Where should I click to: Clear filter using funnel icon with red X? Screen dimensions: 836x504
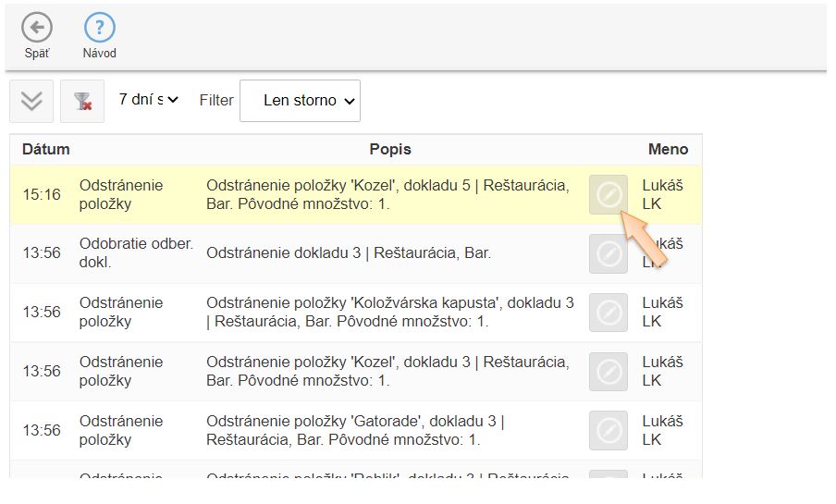(x=82, y=101)
